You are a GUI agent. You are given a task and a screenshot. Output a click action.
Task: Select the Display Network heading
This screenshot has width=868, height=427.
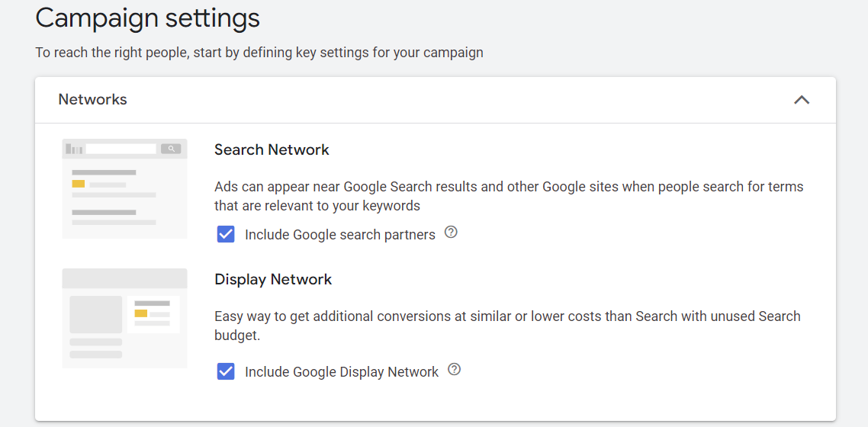[x=273, y=279]
